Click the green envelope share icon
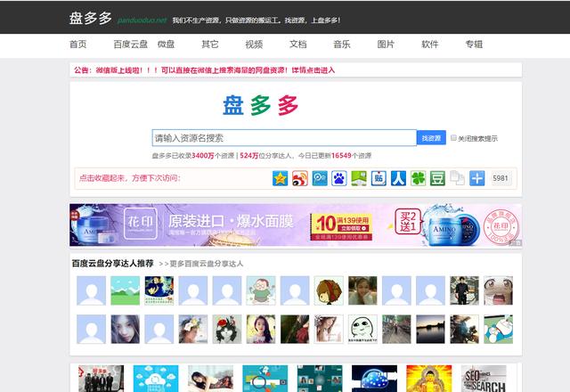This screenshot has height=392, width=570. point(359,178)
